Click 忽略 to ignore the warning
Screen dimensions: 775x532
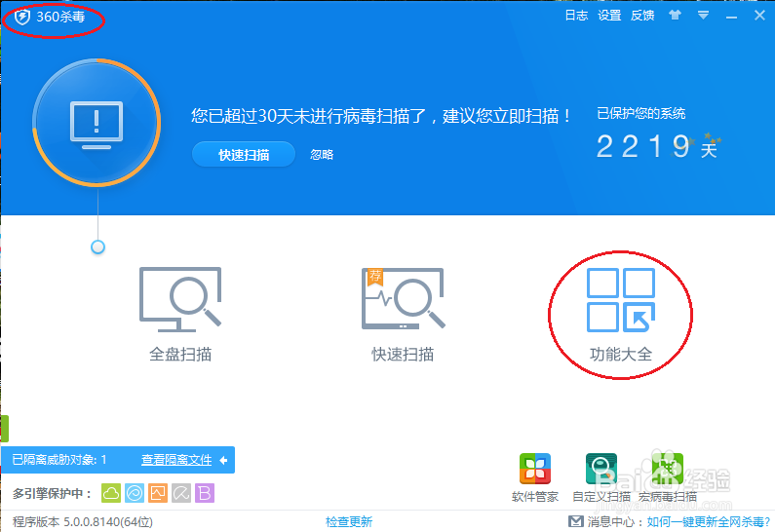pos(322,155)
